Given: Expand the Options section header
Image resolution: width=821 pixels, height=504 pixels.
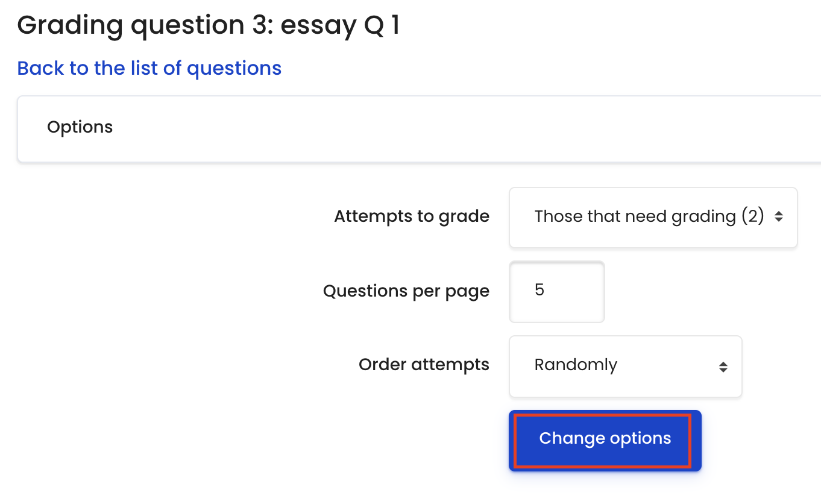Looking at the screenshot, I should click(419, 128).
